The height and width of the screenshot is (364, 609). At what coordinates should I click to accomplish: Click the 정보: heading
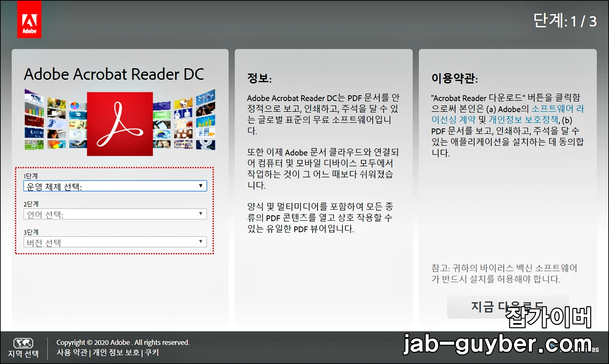click(x=260, y=78)
